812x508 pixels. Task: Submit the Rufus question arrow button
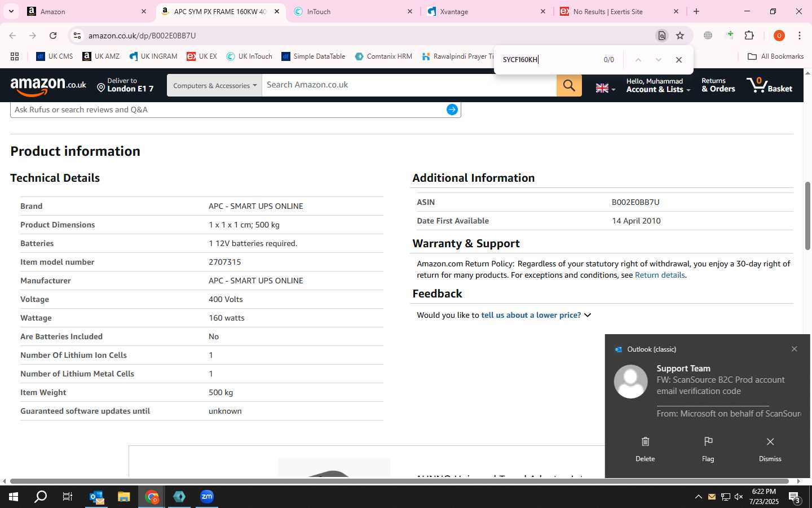[452, 110]
